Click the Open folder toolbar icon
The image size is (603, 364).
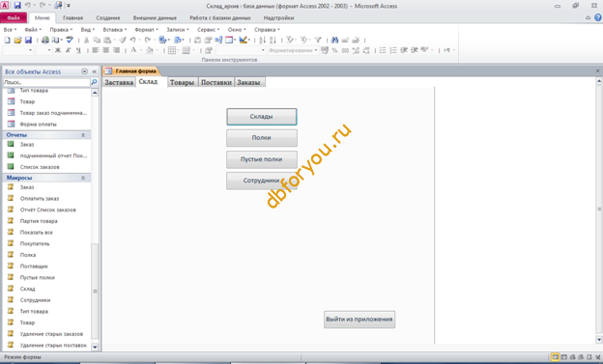pos(17,40)
